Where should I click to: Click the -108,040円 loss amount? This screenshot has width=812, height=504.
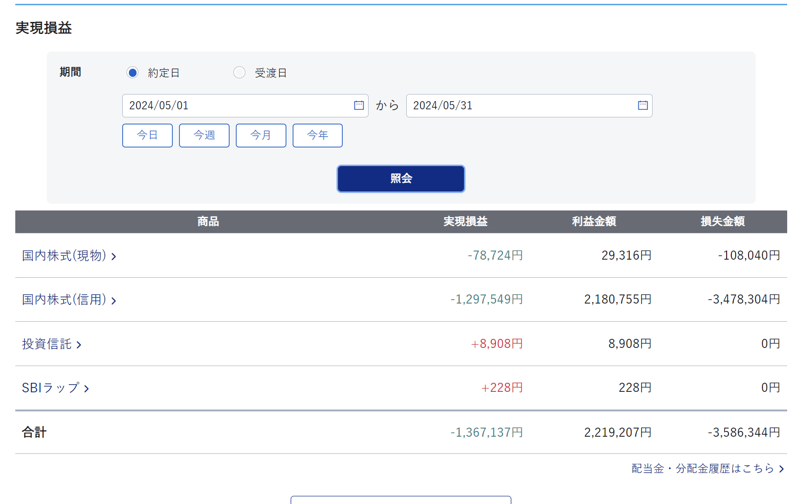(749, 255)
